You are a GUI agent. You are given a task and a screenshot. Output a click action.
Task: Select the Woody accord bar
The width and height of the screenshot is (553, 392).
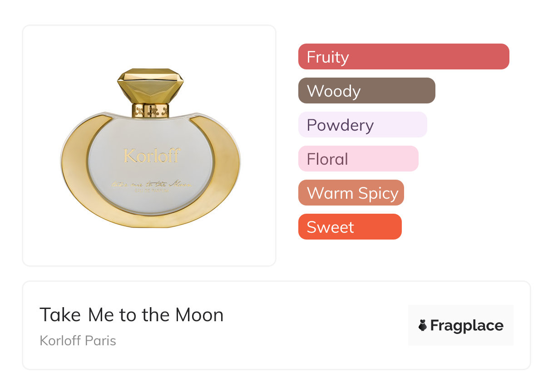(366, 91)
